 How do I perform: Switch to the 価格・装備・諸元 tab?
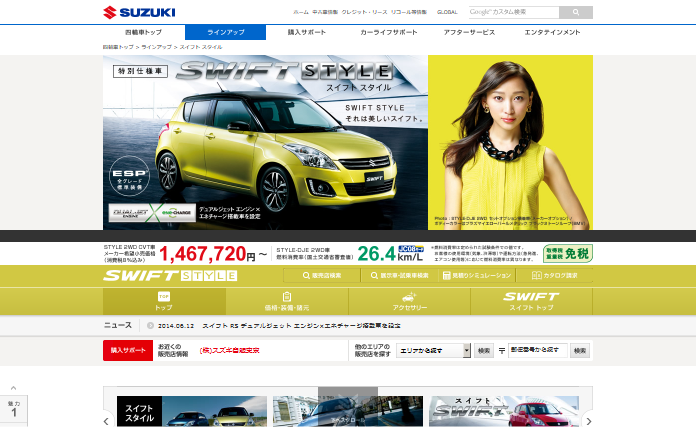click(x=287, y=301)
